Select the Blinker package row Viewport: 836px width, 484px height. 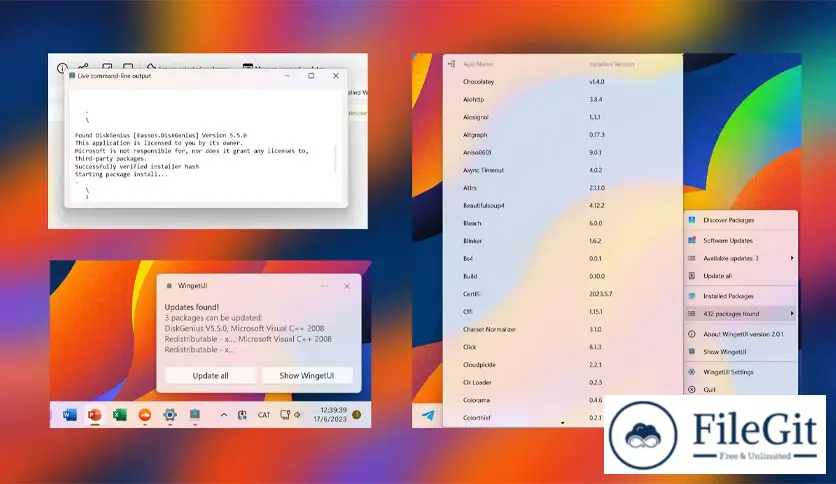pos(562,241)
